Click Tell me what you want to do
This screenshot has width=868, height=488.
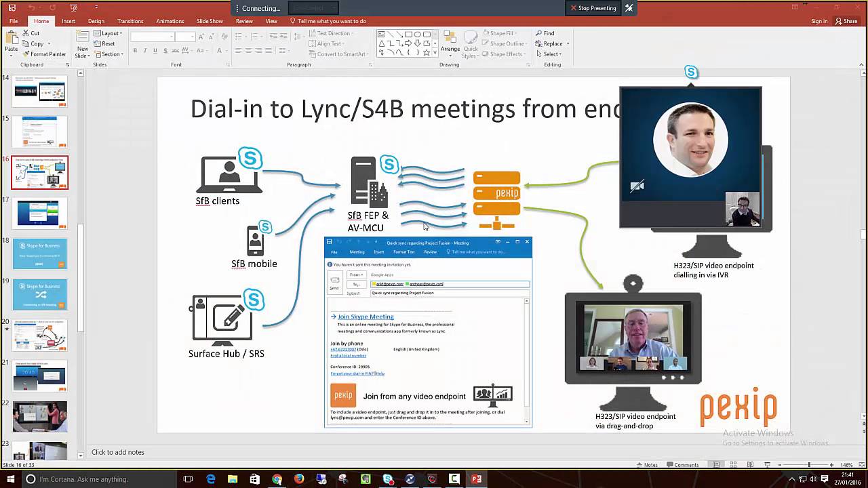pos(328,21)
